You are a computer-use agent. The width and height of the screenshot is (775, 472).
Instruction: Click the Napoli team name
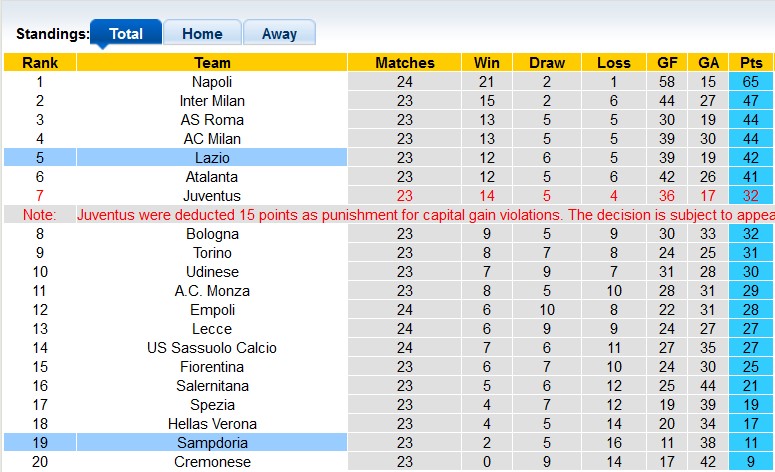(x=212, y=82)
